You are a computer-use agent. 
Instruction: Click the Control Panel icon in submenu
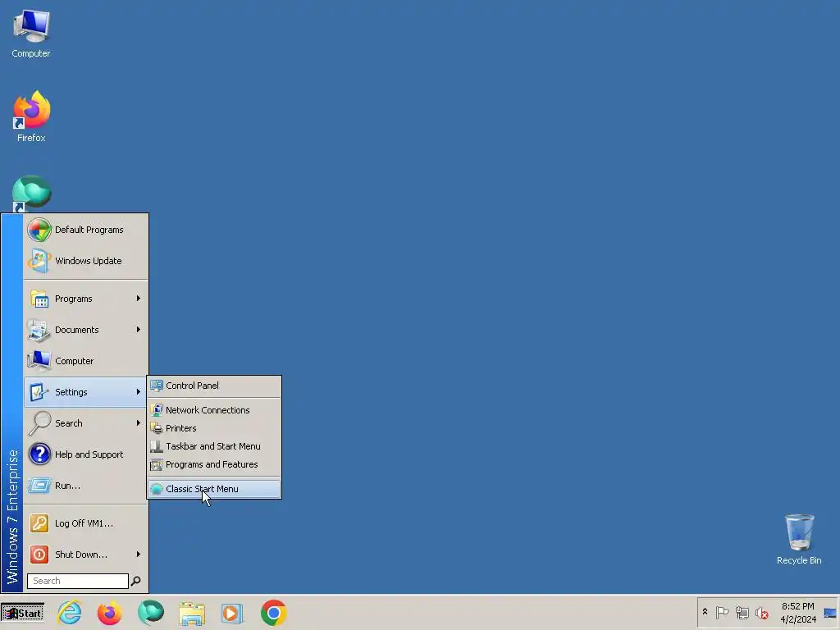click(x=157, y=386)
